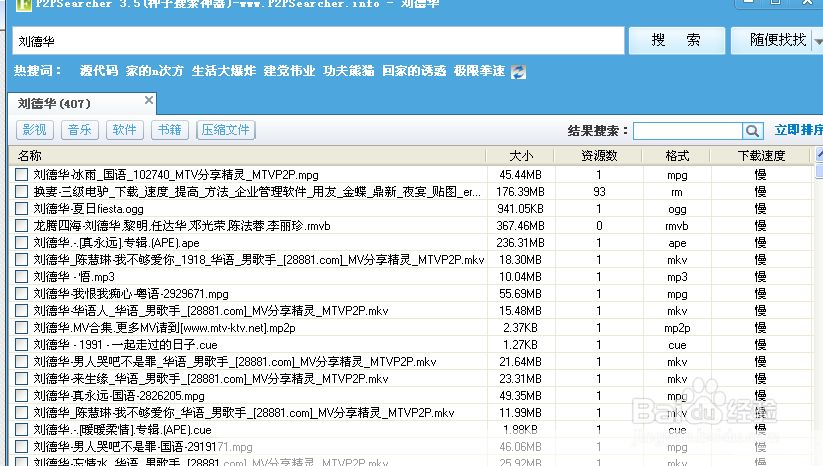Check the box for 刘德华-夏日fiesta.ogg
This screenshot has height=466, width=823.
click(22, 208)
